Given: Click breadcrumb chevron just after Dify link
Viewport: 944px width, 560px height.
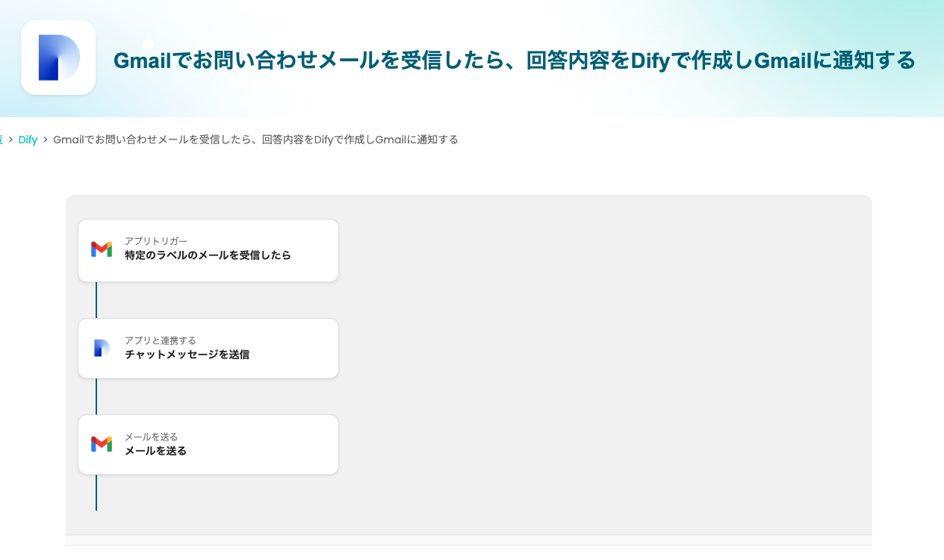Looking at the screenshot, I should point(46,140).
